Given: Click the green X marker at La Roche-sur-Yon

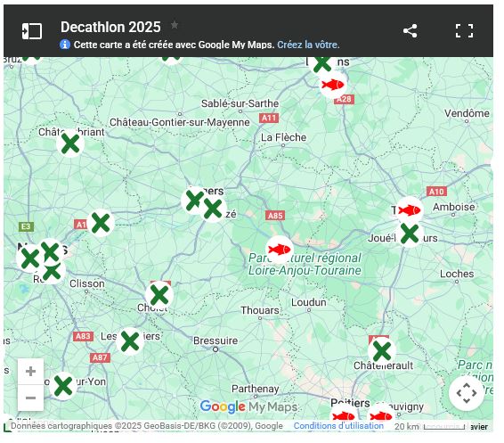Looking at the screenshot, I should [x=63, y=386].
